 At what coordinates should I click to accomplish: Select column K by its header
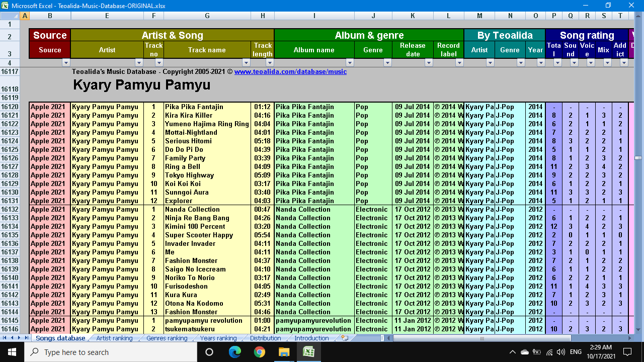click(413, 16)
